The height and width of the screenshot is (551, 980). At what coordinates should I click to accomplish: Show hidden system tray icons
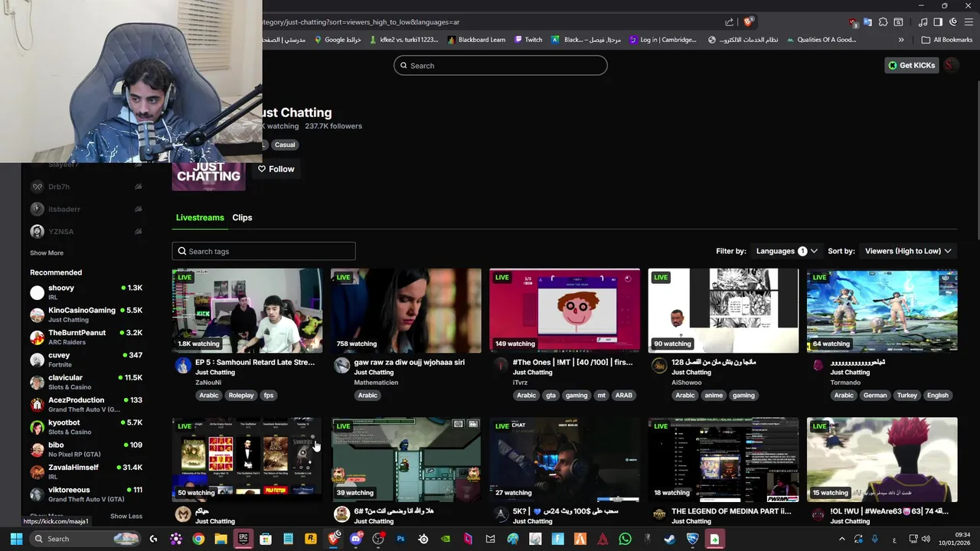point(842,539)
